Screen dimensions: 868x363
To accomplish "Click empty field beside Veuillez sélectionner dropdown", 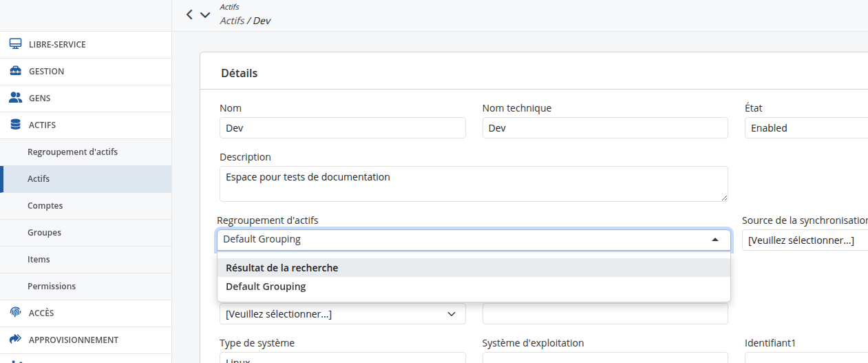I will (x=605, y=313).
